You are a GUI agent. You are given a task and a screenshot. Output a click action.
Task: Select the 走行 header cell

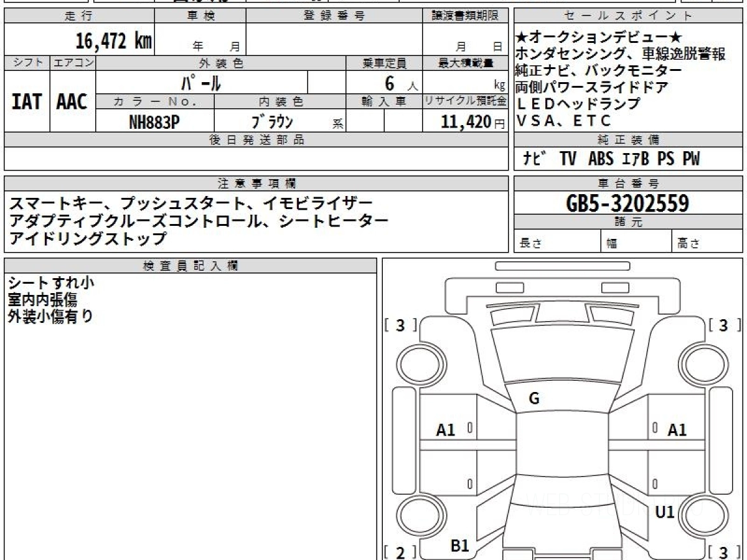click(79, 16)
